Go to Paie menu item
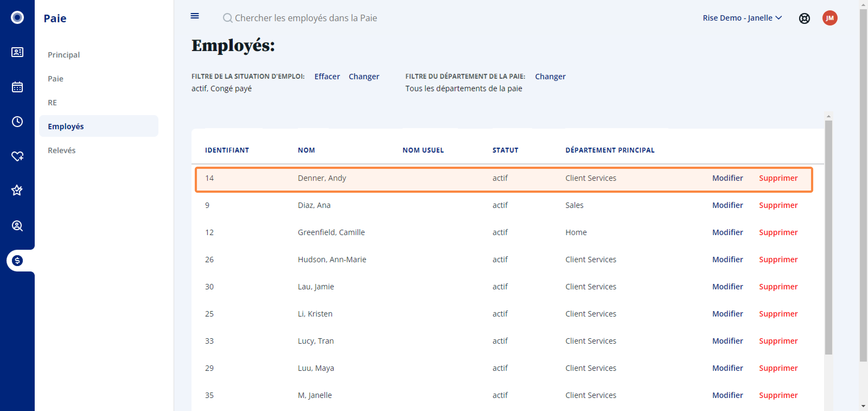 (x=56, y=78)
